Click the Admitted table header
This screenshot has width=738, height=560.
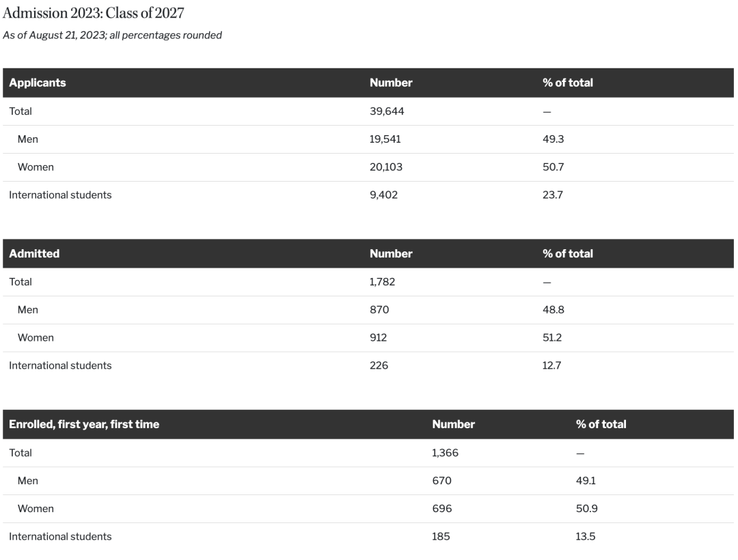34,253
